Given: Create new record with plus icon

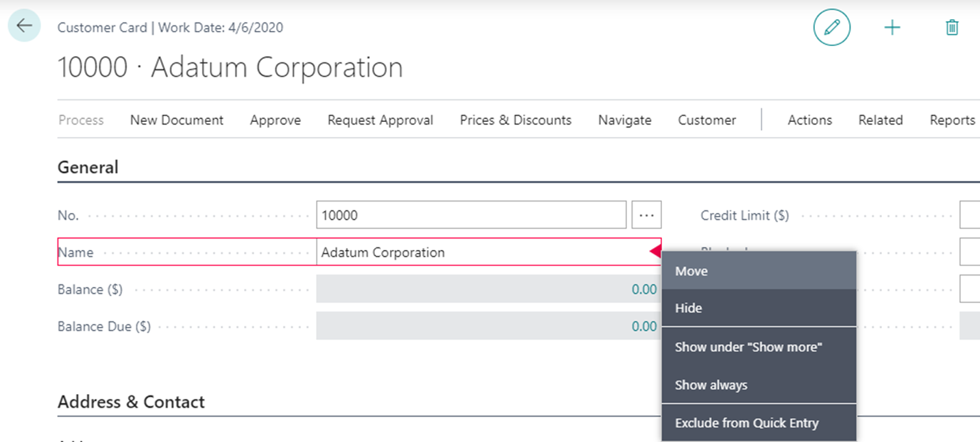Looking at the screenshot, I should (x=892, y=28).
